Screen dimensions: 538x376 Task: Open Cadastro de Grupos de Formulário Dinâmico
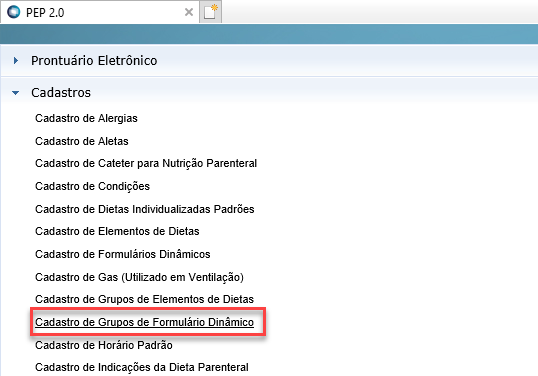coord(144,322)
